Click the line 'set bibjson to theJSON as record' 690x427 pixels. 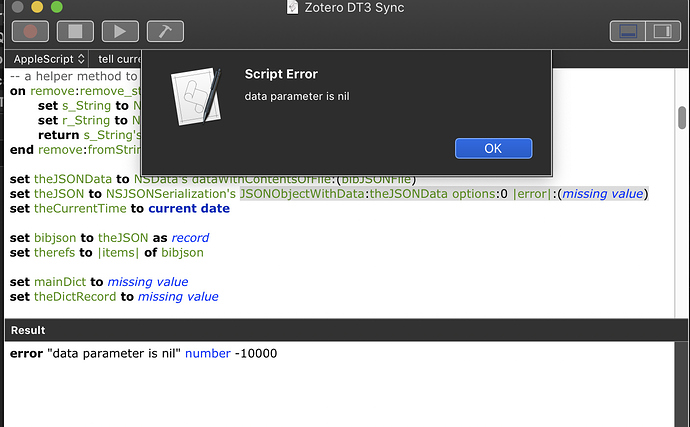coord(110,238)
